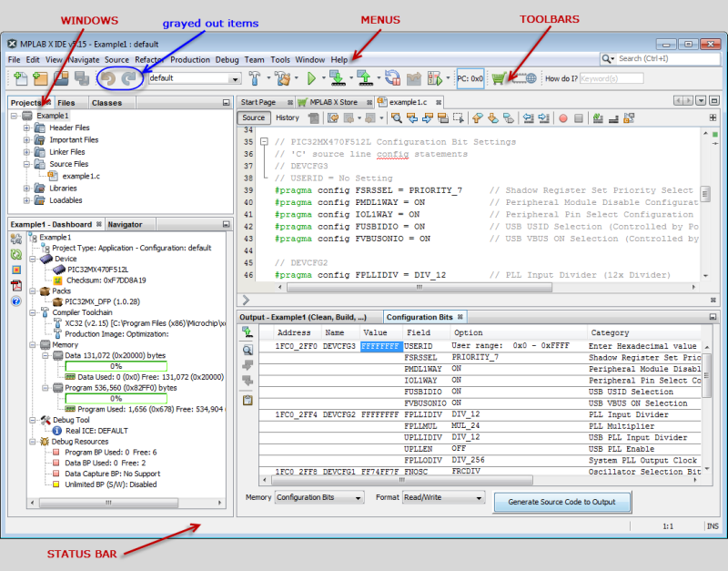This screenshot has height=571, width=728.
Task: Switch editor to History view
Action: click(288, 117)
